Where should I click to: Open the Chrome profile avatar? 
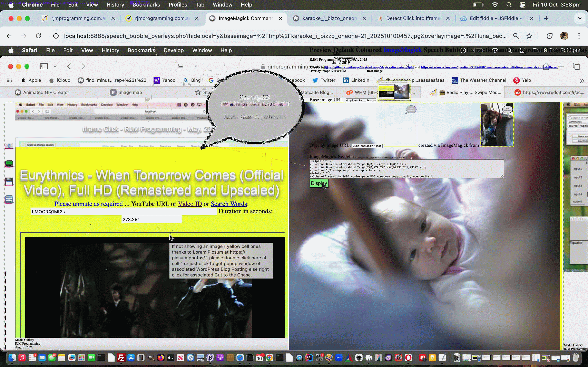tap(564, 36)
